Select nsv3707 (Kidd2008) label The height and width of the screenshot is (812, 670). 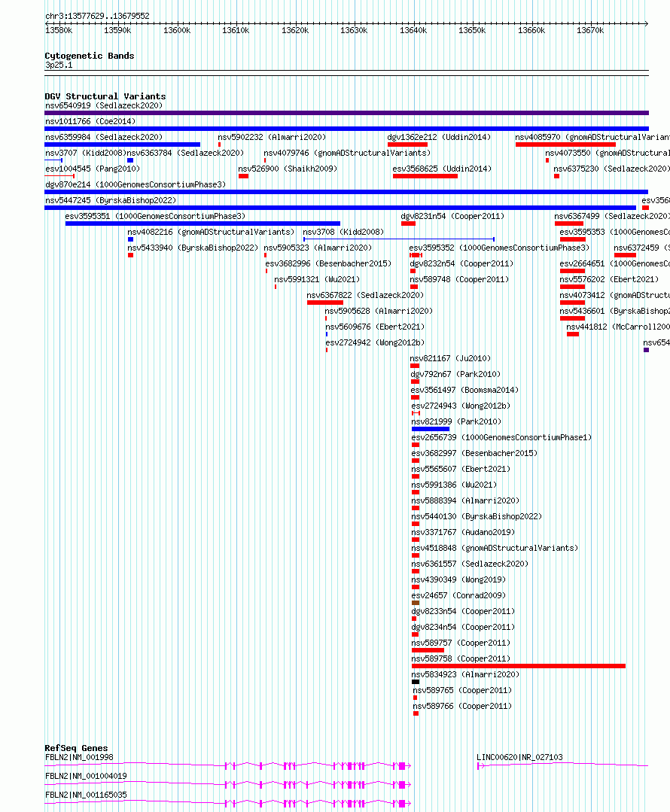point(86,153)
